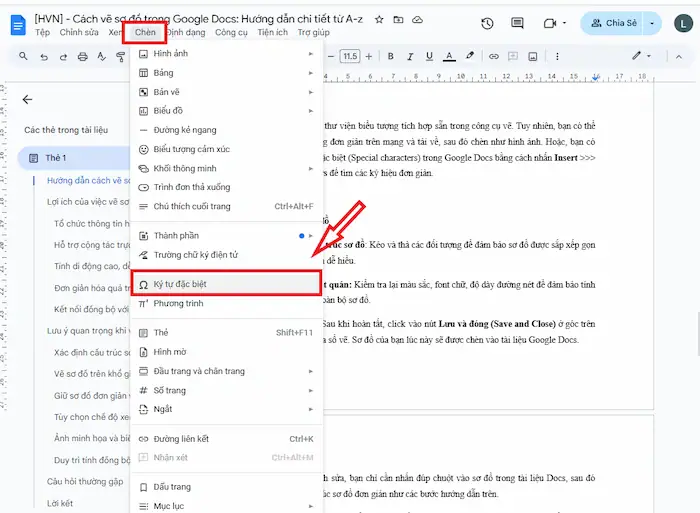Click the Chia sẻ share button
Image resolution: width=700 pixels, height=513 pixels.
click(x=614, y=23)
